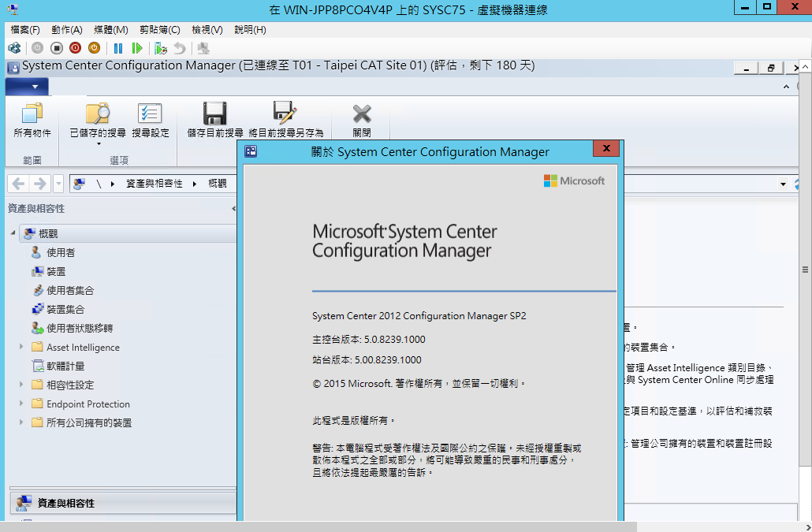812x532 pixels.
Task: Open 搜尋設定 from the ribbon
Action: point(150,120)
